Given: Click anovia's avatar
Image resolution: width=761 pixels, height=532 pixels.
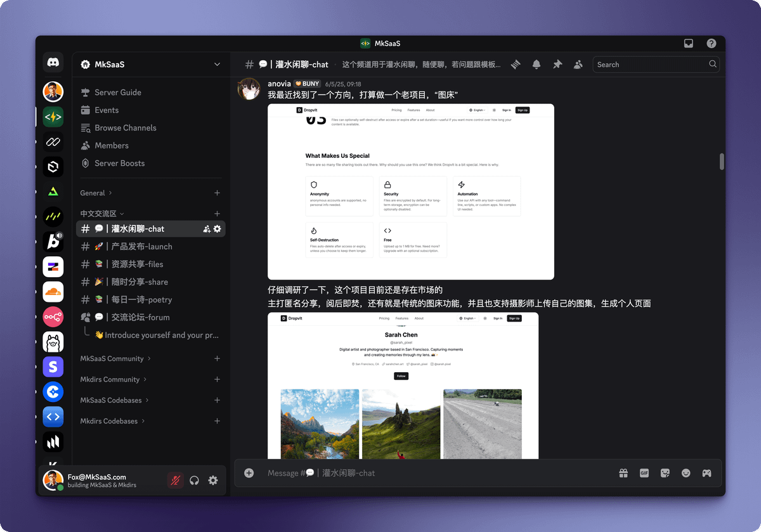Looking at the screenshot, I should coord(249,89).
